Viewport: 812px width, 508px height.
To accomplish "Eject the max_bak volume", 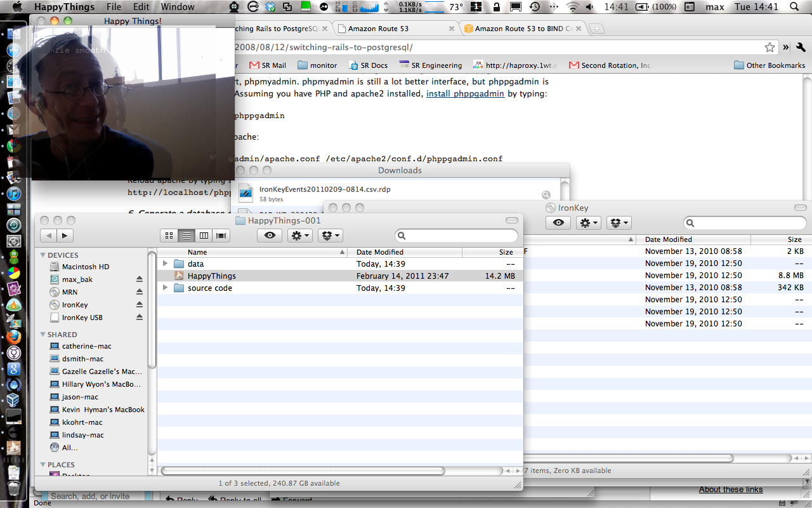I will pyautogui.click(x=140, y=279).
